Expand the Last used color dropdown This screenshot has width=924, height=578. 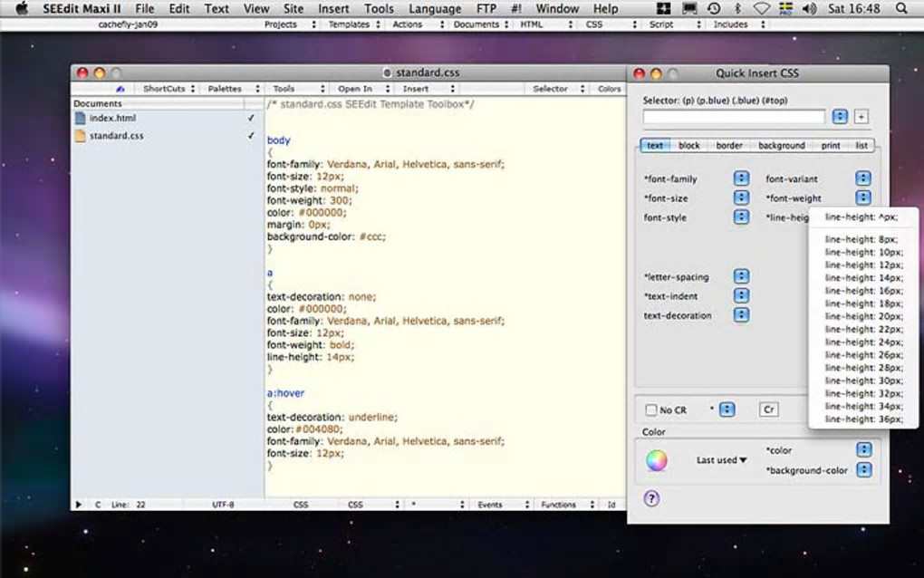(x=722, y=460)
